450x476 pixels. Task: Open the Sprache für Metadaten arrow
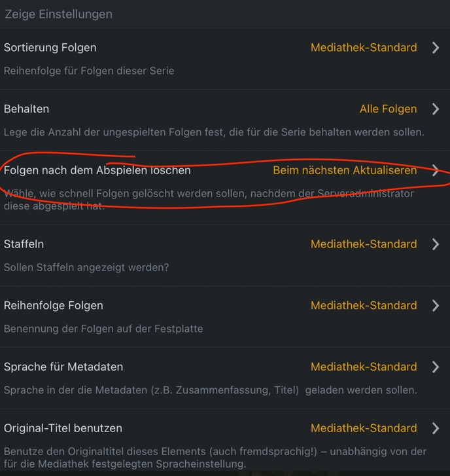coord(436,367)
